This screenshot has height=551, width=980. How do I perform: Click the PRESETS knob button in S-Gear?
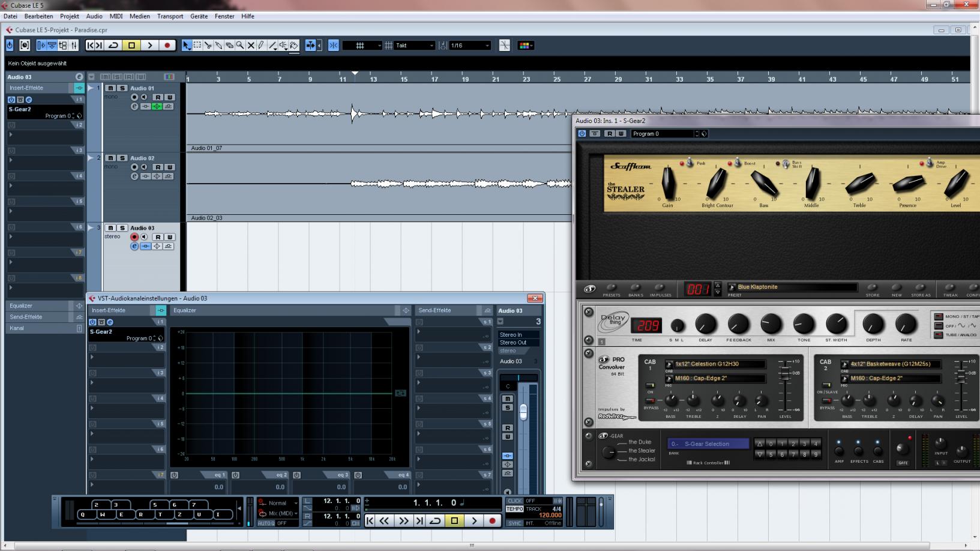[x=612, y=288]
